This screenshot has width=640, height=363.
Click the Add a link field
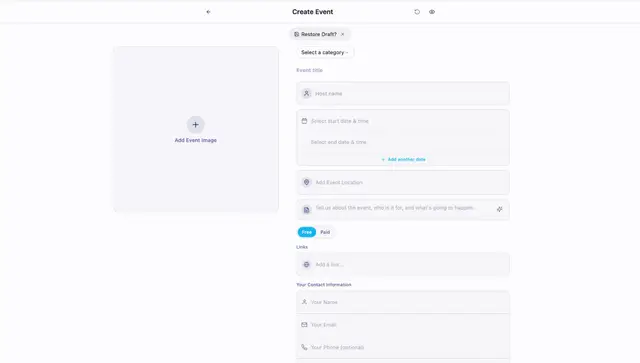coord(402,265)
